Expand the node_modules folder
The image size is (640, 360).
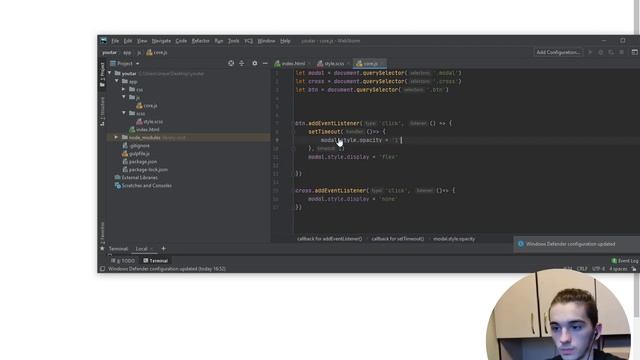[116, 138]
